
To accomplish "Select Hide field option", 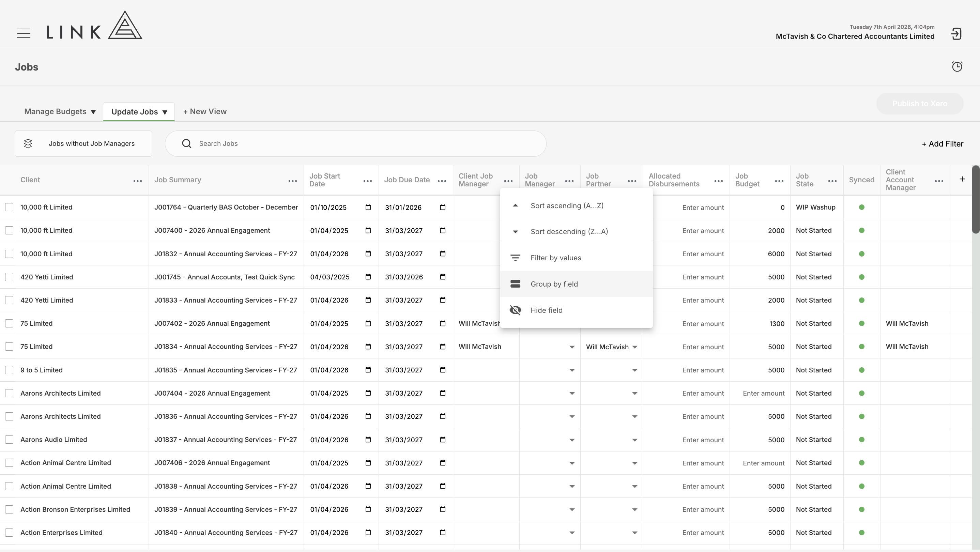I will tap(576, 310).
